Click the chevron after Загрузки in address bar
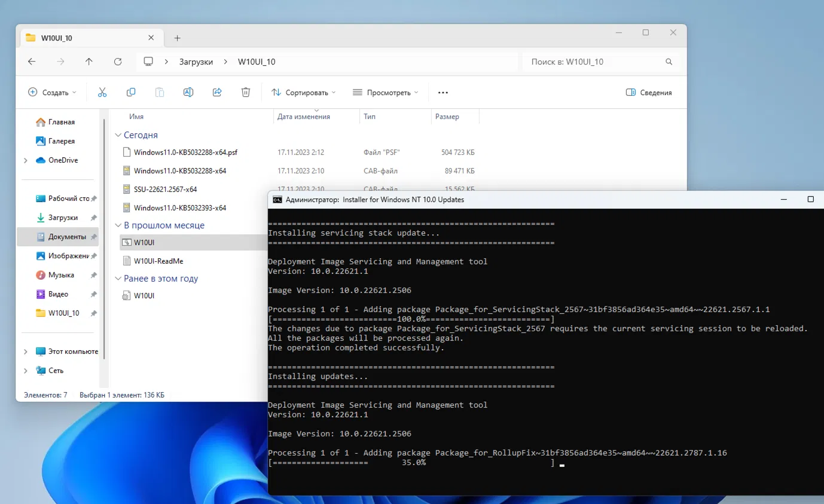The width and height of the screenshot is (824, 504). (225, 62)
